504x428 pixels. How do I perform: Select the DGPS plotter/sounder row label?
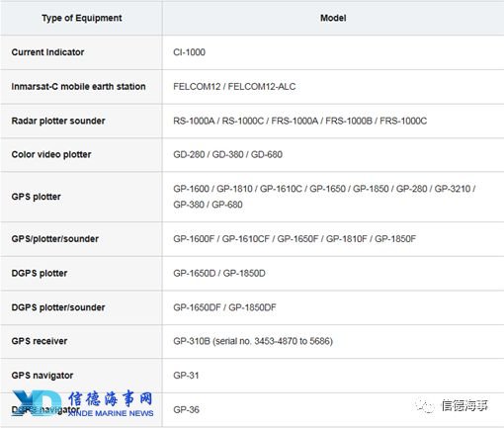[x=58, y=307]
